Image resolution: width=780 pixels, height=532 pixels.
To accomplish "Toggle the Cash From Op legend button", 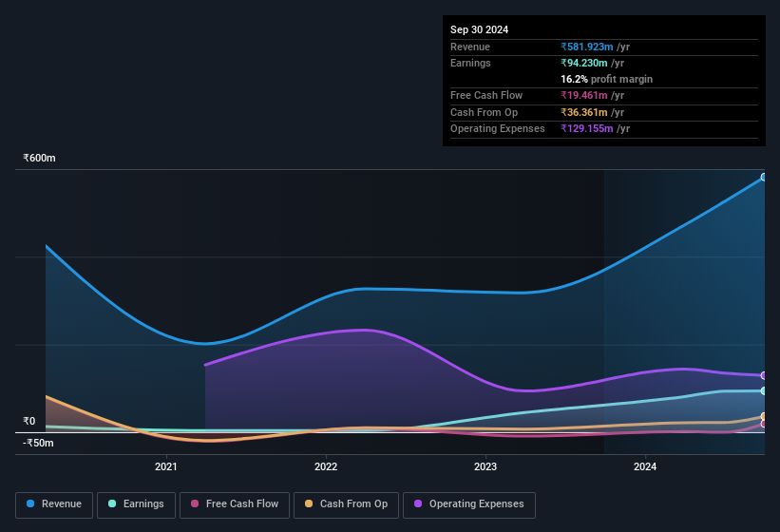I will tap(346, 504).
